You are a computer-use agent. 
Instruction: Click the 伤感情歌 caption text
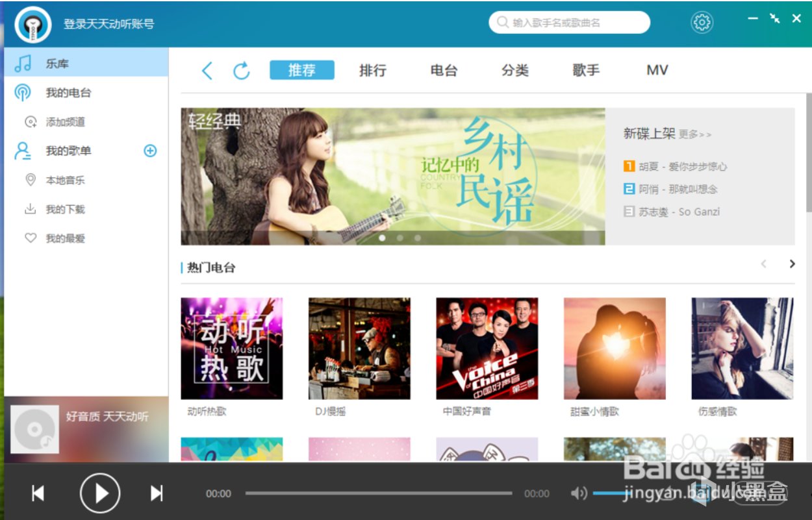(x=718, y=412)
